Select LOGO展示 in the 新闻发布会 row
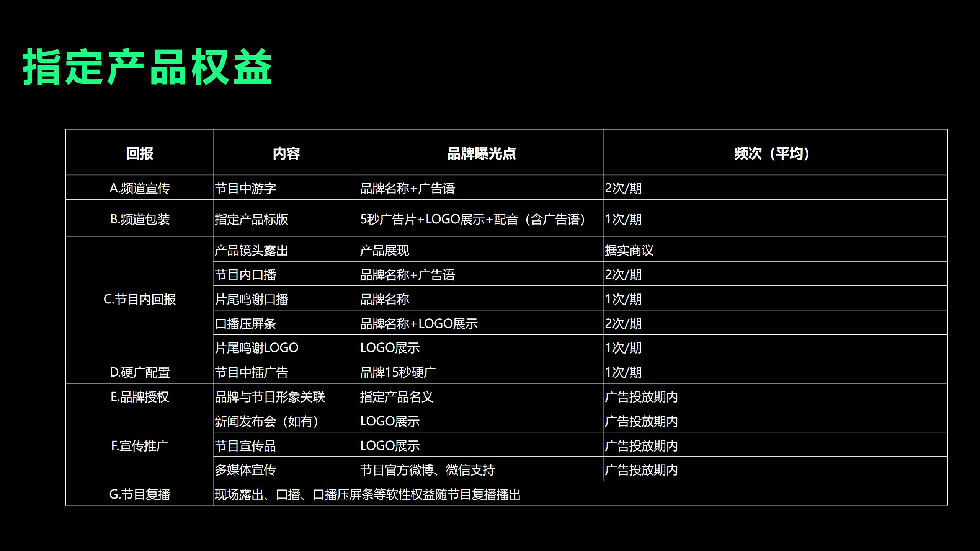 [x=481, y=420]
